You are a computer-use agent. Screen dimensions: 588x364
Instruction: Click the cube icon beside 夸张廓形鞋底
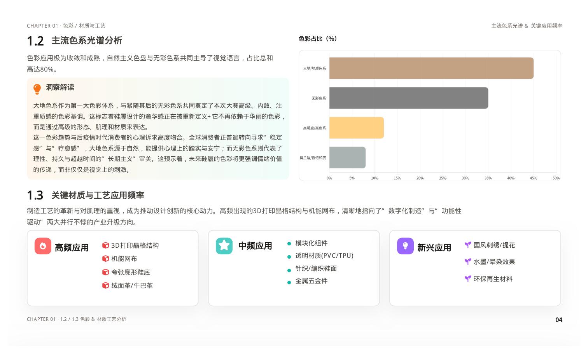pos(105,272)
